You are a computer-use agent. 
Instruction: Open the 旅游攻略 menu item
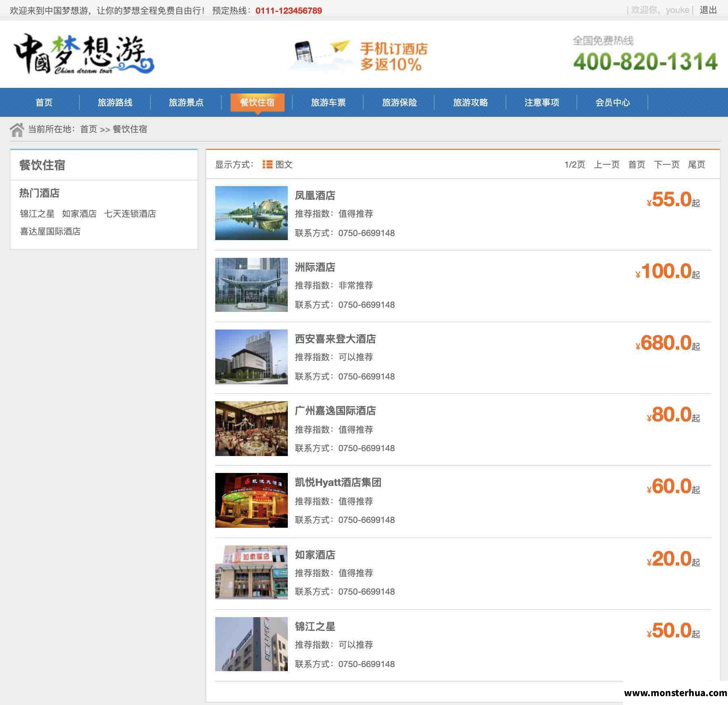click(x=470, y=102)
